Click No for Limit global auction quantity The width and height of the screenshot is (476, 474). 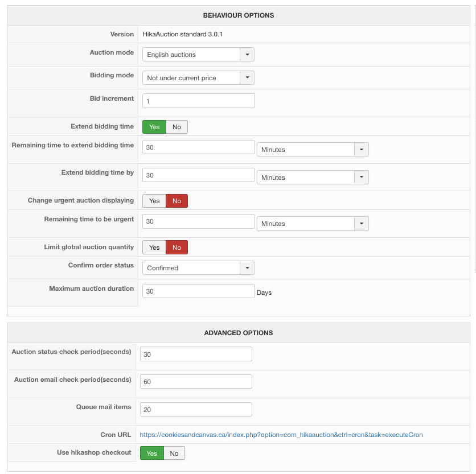pyautogui.click(x=177, y=248)
